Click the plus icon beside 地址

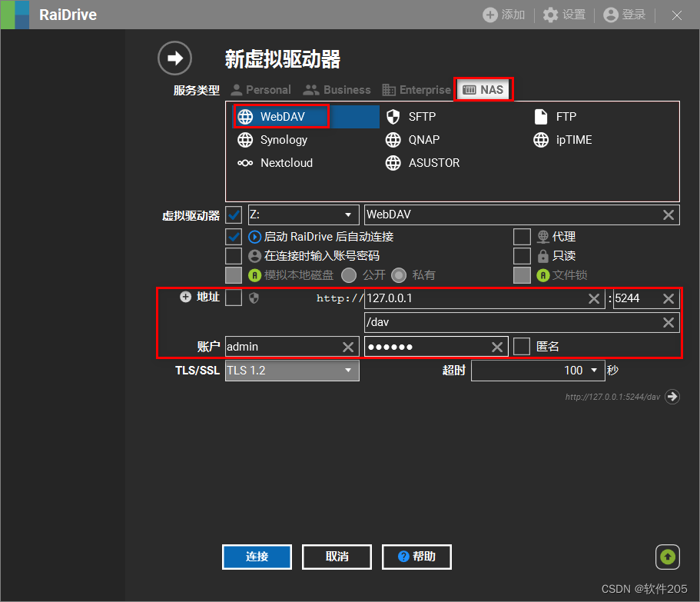click(x=185, y=297)
